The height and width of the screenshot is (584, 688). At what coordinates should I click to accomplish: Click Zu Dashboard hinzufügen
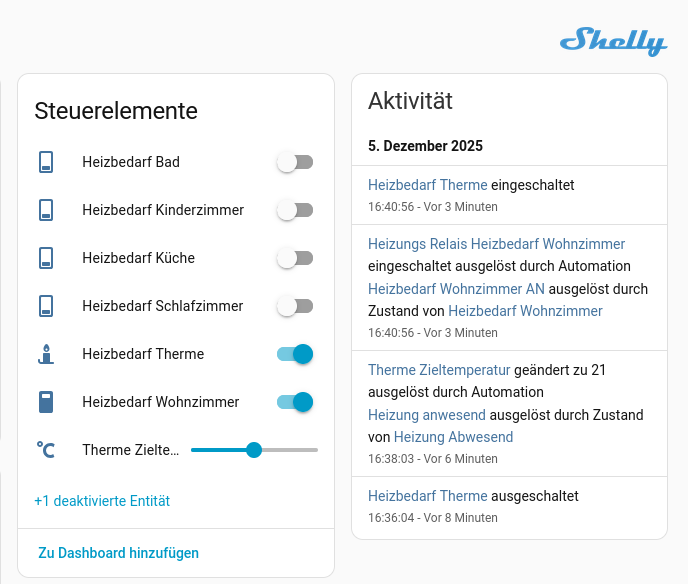tap(118, 553)
